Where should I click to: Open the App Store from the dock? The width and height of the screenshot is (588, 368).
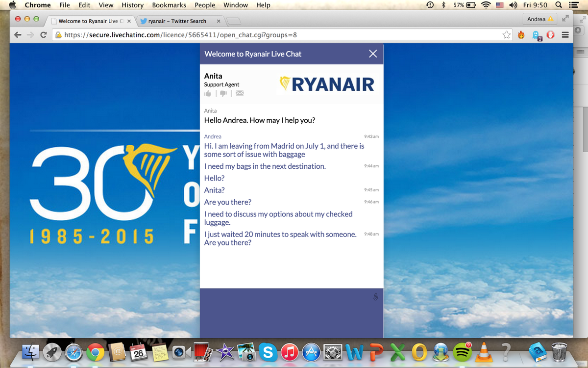pyautogui.click(x=311, y=351)
